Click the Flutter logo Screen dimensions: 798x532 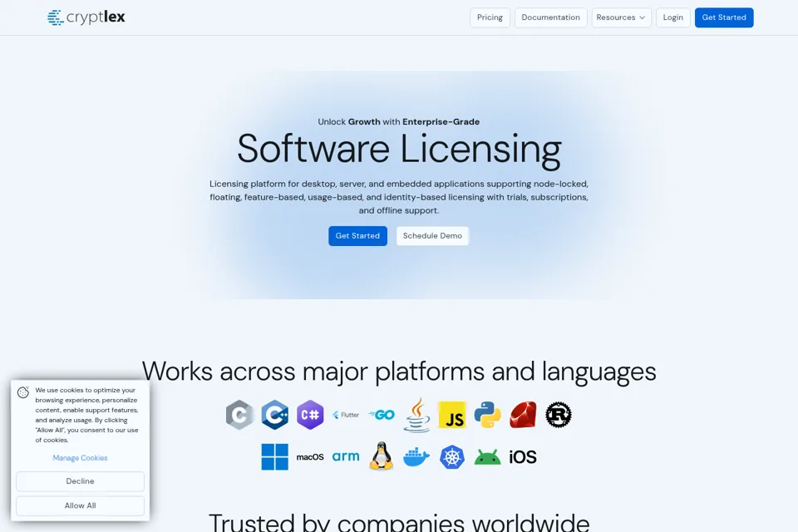[346, 415]
